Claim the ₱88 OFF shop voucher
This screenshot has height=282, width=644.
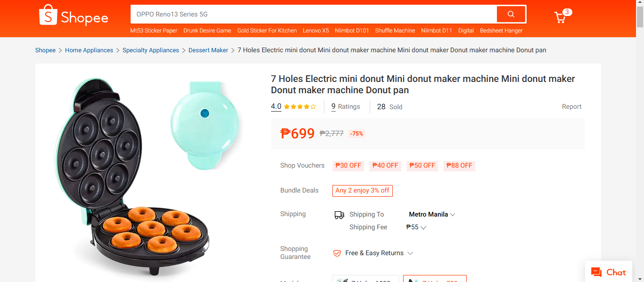(x=459, y=165)
